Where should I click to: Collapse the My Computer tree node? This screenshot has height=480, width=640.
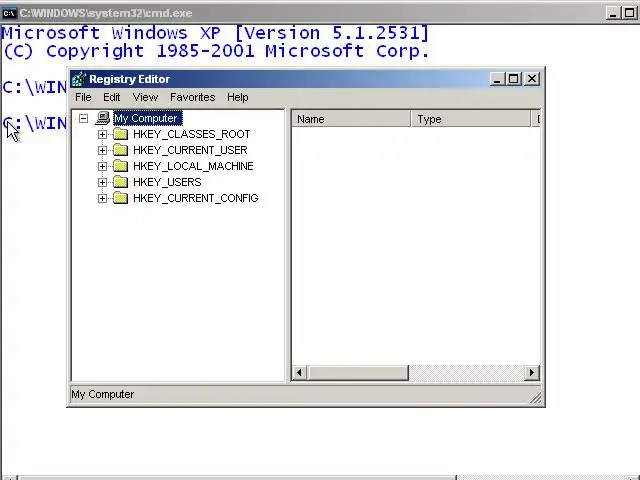pos(83,118)
